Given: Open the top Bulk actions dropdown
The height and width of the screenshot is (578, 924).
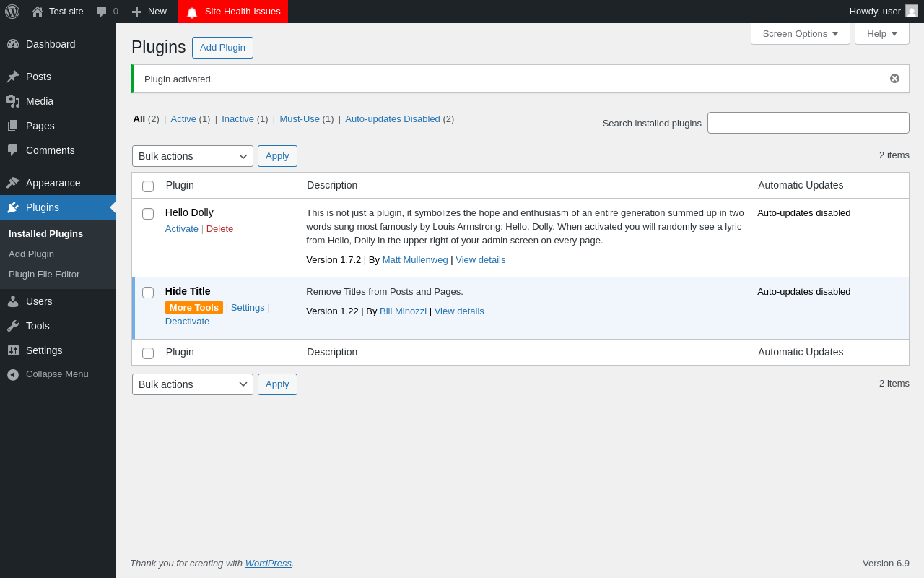Looking at the screenshot, I should click(x=193, y=156).
